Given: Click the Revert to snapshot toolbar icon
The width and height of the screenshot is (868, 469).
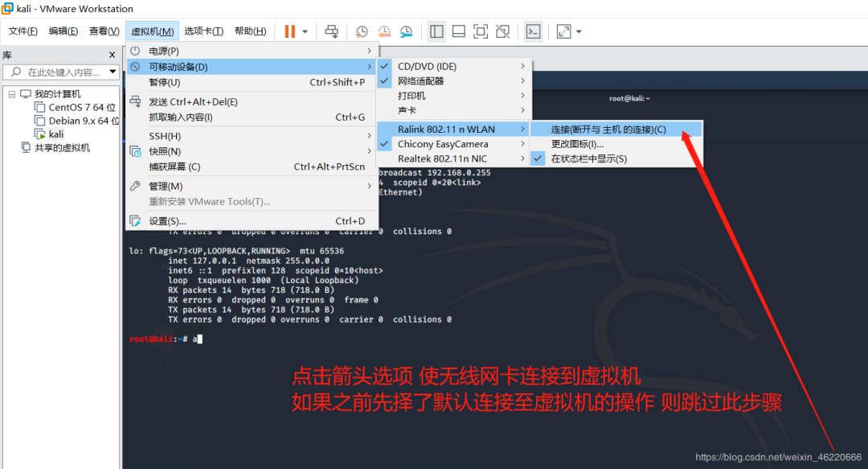Looking at the screenshot, I should 384,31.
